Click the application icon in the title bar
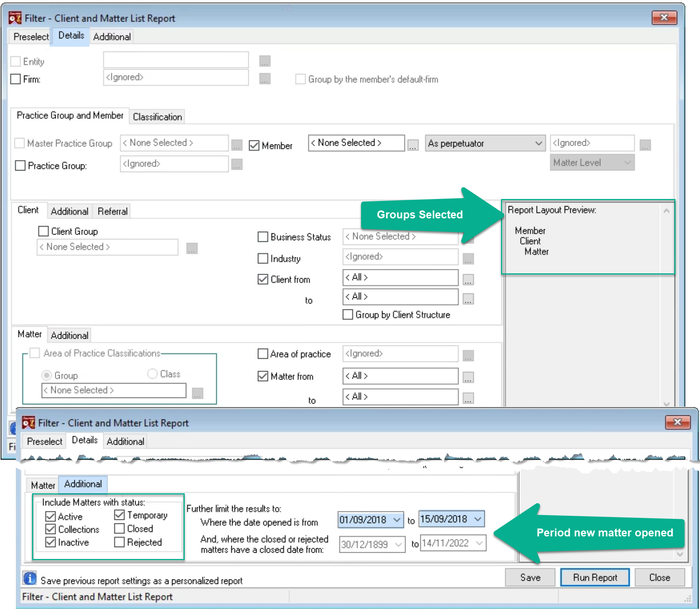700x610 pixels. point(15,18)
